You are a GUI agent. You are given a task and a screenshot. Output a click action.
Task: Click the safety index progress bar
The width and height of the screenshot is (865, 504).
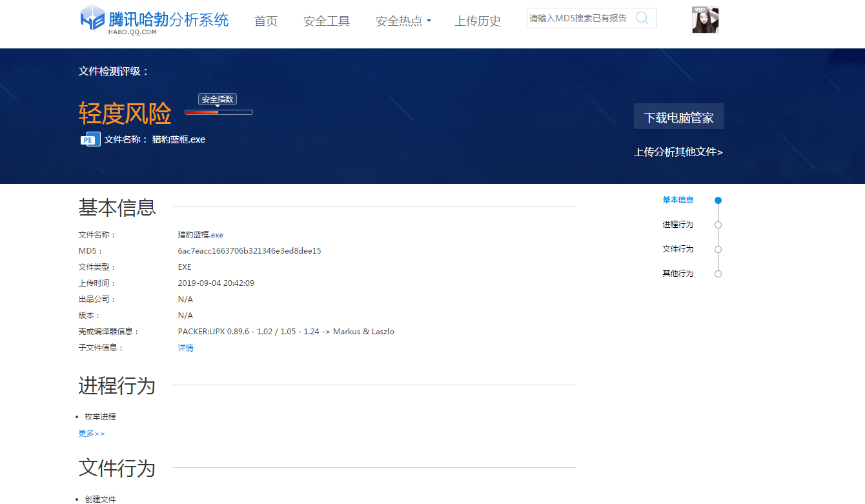point(219,112)
